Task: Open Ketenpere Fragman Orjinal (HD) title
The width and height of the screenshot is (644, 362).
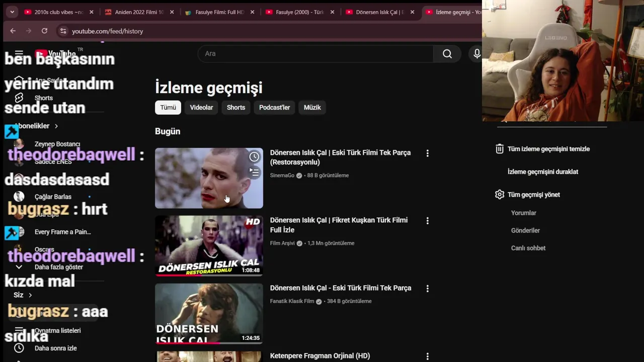Action: 320,356
